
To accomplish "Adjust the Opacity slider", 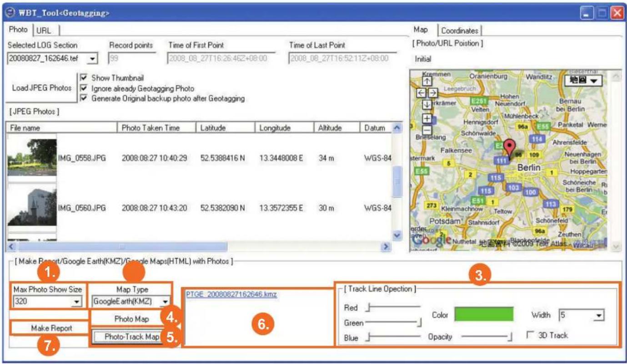I will coord(487,337).
